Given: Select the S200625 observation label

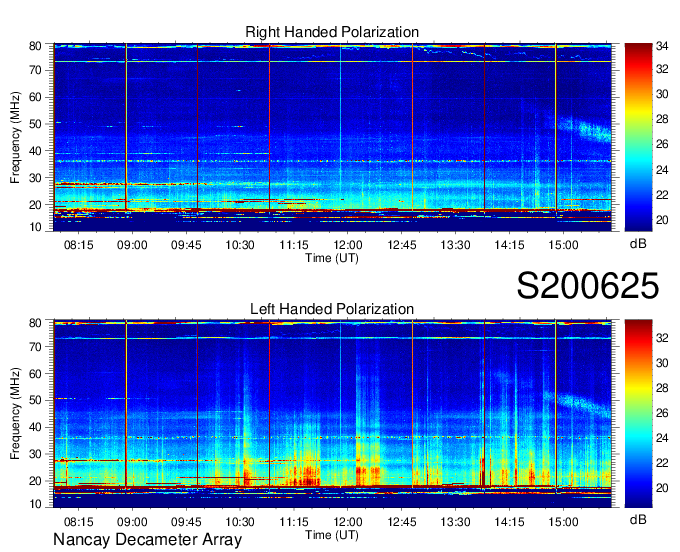Looking at the screenshot, I should (x=588, y=286).
